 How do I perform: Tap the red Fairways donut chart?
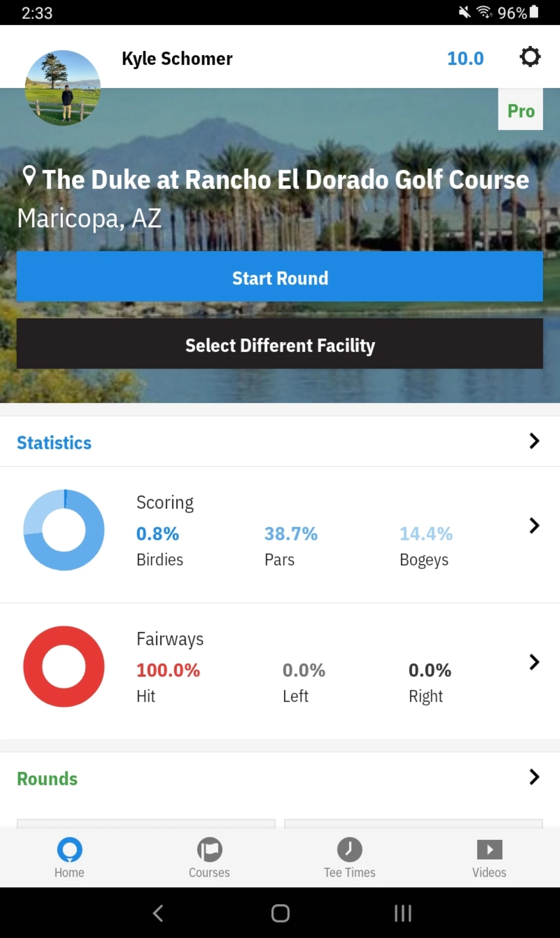pos(64,666)
